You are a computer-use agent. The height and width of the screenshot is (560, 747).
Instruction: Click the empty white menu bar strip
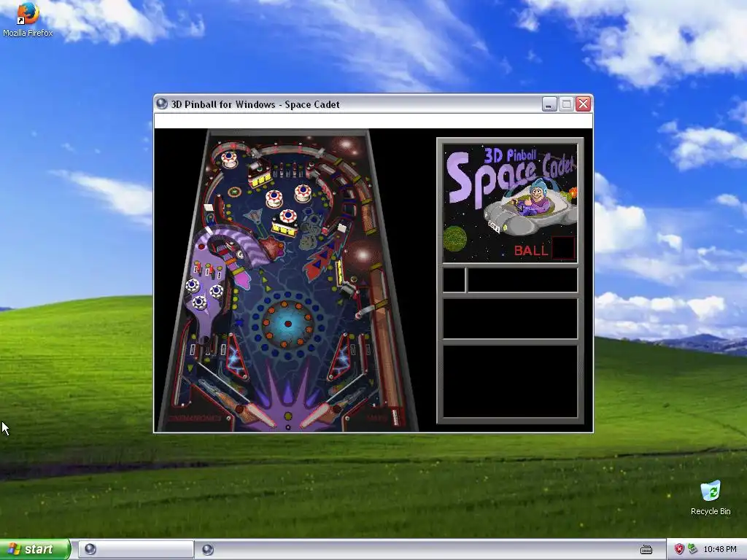point(373,121)
